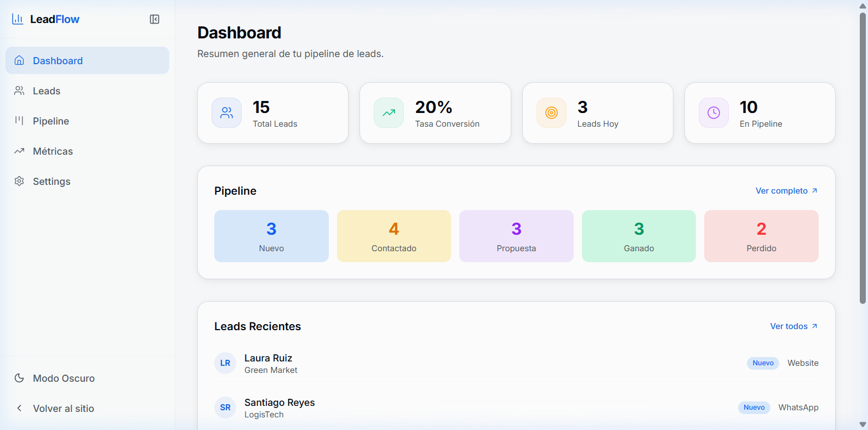Click the page vertical scrollbar
868x430 pixels.
point(863,159)
